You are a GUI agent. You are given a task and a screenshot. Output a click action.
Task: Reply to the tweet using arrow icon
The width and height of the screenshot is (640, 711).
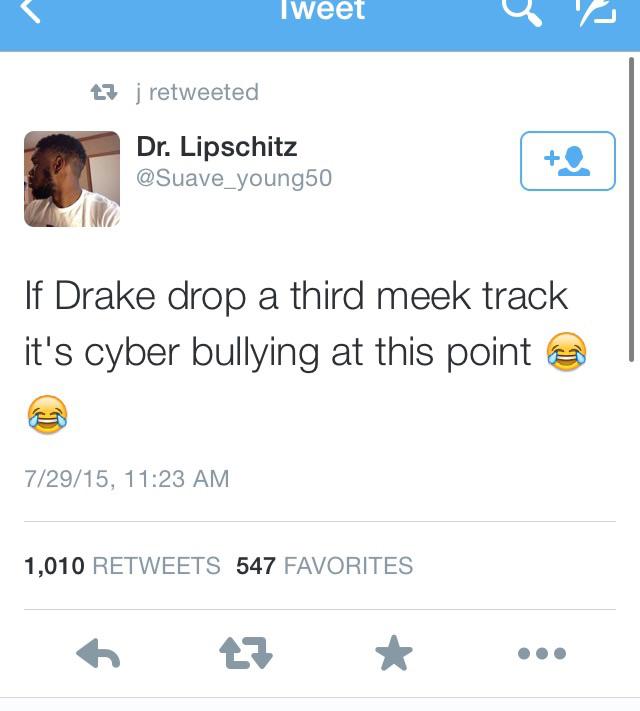tap(98, 653)
